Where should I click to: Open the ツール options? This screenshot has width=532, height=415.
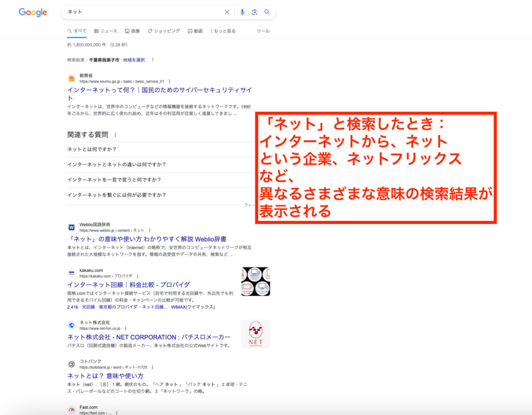pyautogui.click(x=263, y=31)
